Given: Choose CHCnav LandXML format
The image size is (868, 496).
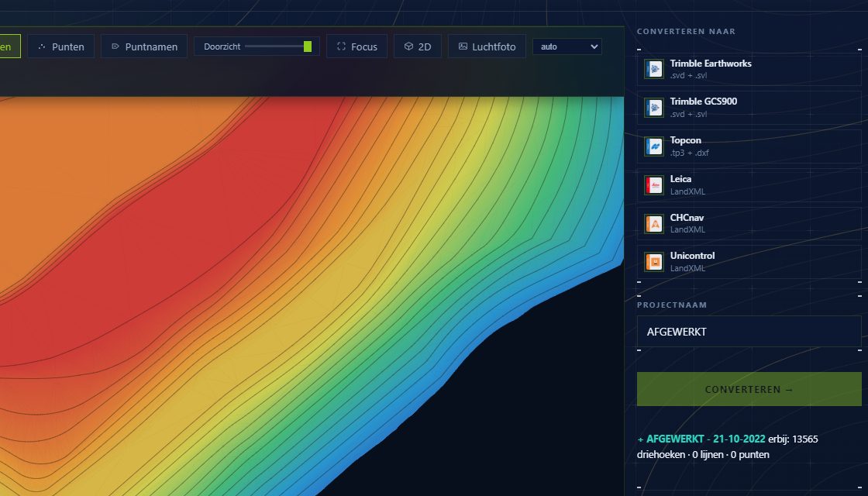Looking at the screenshot, I should coord(749,223).
